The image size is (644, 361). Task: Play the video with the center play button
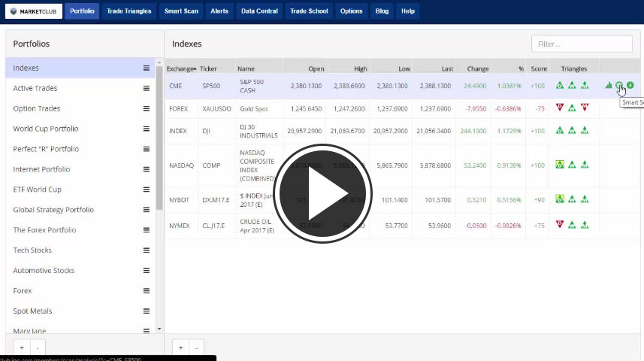pos(322,193)
